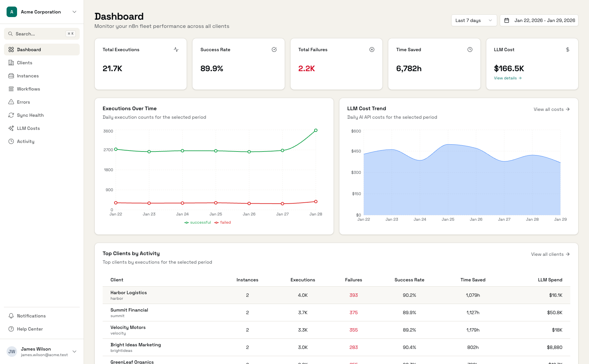
Task: Open the View all clients link
Action: (x=550, y=254)
